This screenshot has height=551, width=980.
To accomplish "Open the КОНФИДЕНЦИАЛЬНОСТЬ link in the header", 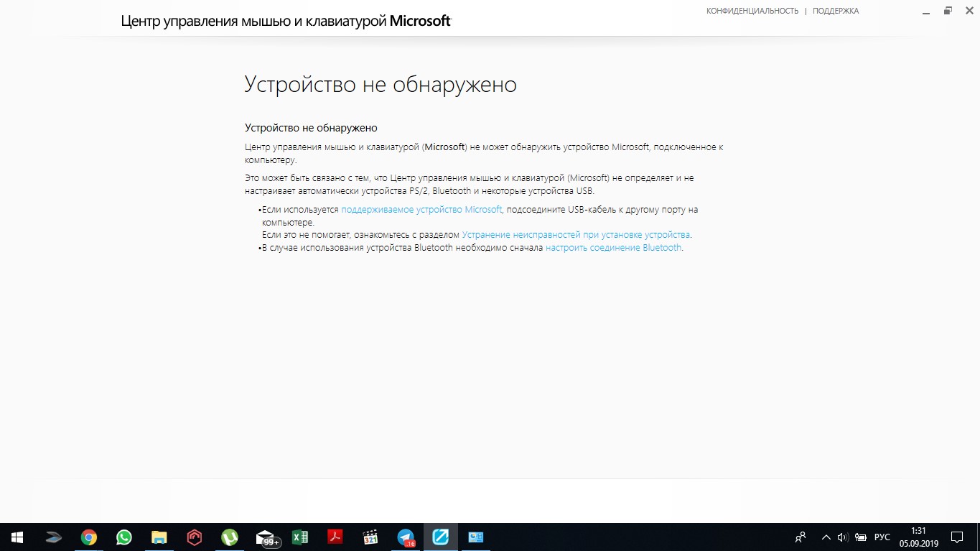I will (x=752, y=11).
